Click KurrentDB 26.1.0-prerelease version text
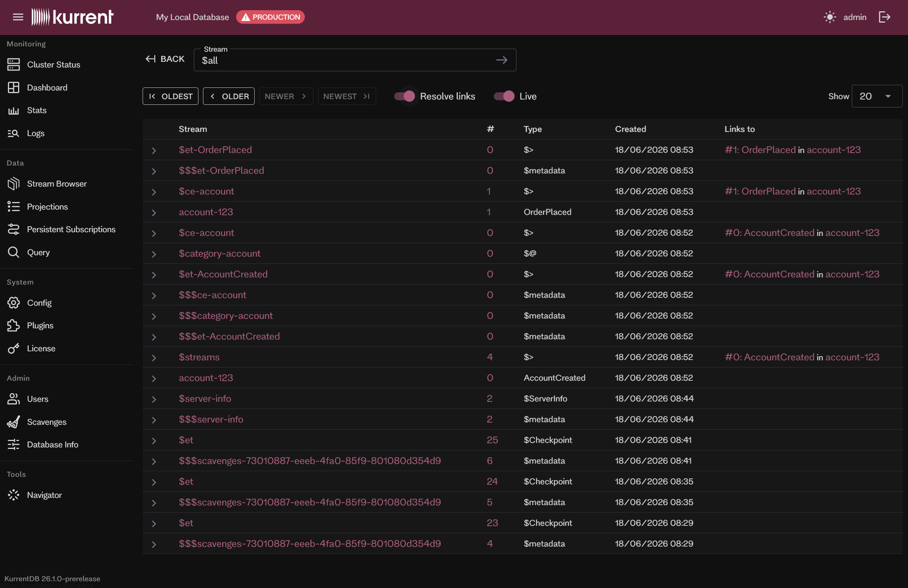The width and height of the screenshot is (908, 588). pos(52,578)
